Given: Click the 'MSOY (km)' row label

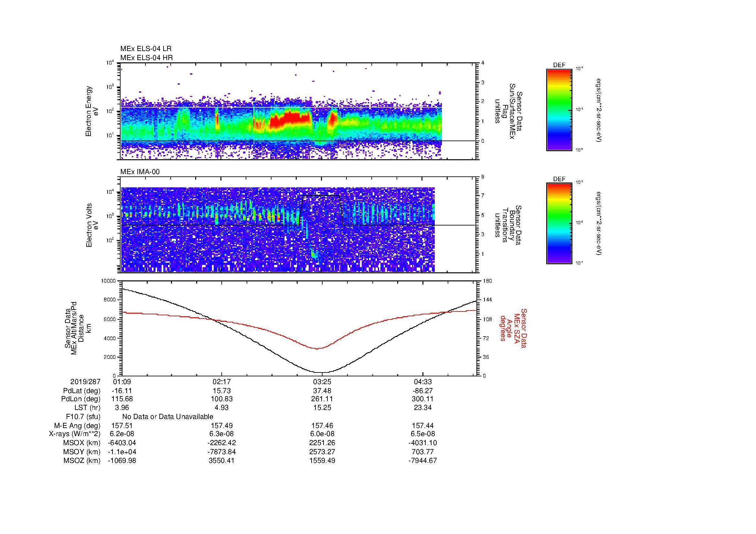Looking at the screenshot, I should point(82,452).
